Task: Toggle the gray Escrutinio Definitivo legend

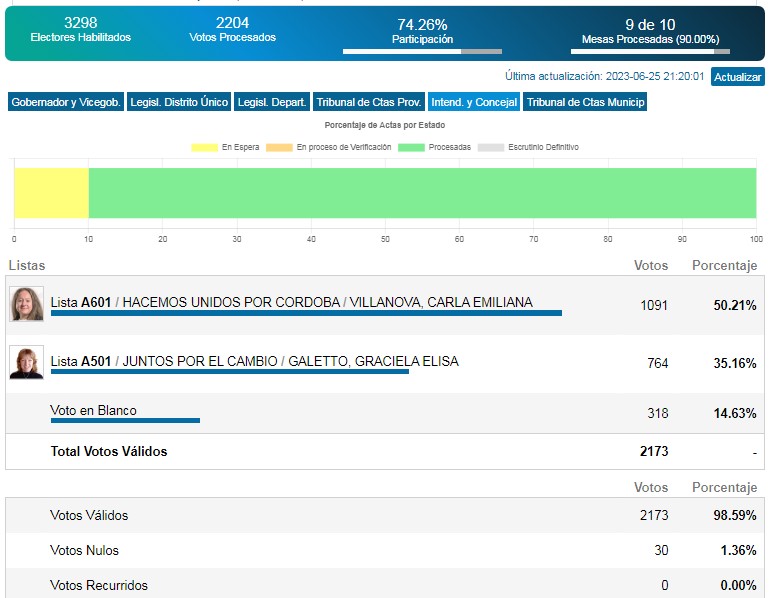Action: click(x=490, y=147)
